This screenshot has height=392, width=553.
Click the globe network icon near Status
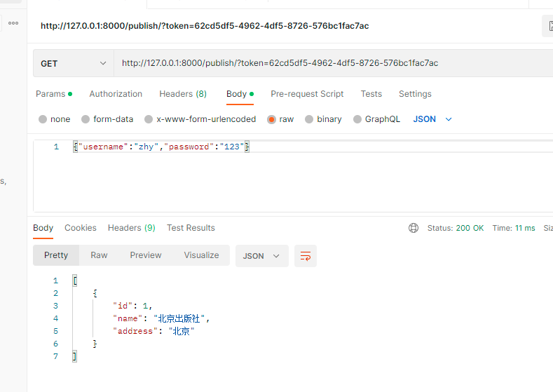414,228
